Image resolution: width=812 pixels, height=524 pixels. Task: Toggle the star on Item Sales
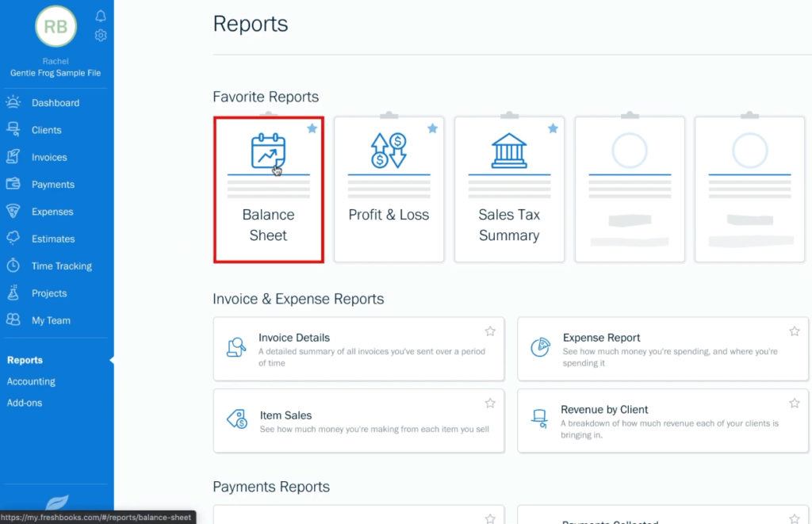[x=489, y=402]
